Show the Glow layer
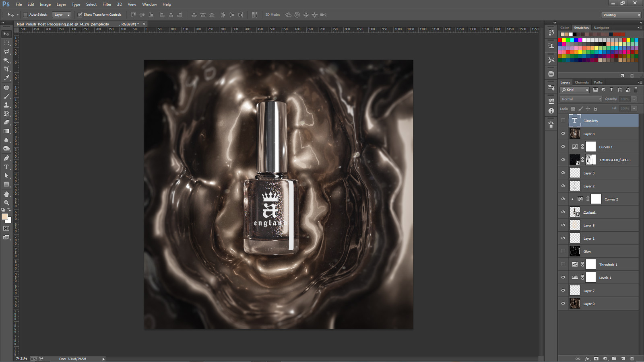Screen dimensions: 644x362 click(x=563, y=251)
